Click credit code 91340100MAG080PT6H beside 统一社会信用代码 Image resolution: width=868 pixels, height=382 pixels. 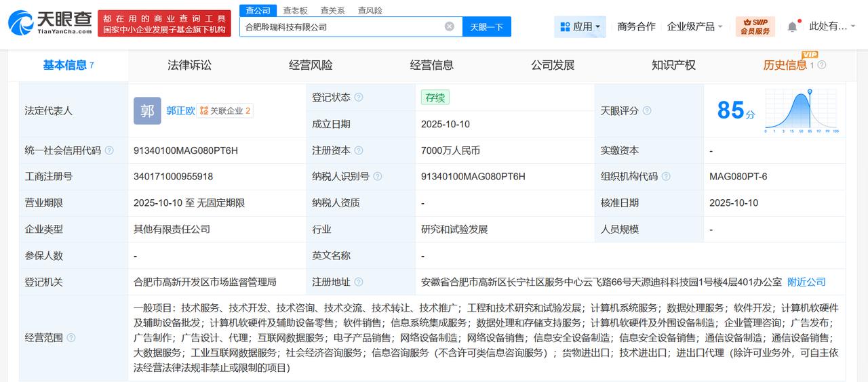tap(186, 150)
